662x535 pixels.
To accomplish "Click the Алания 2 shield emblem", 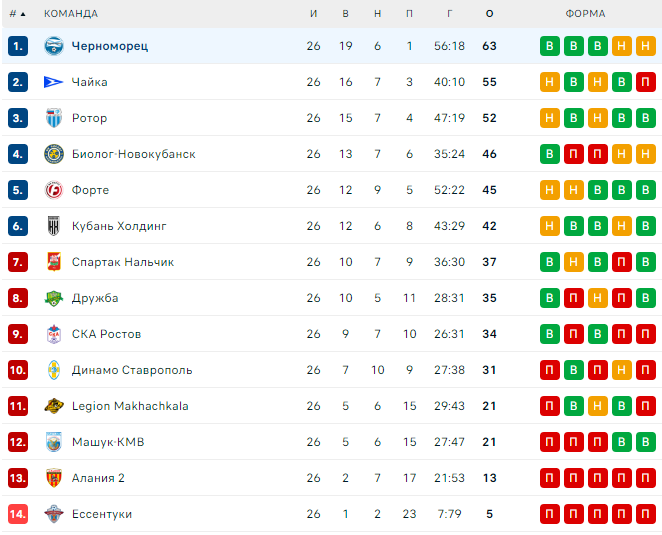I will click(x=54, y=478).
